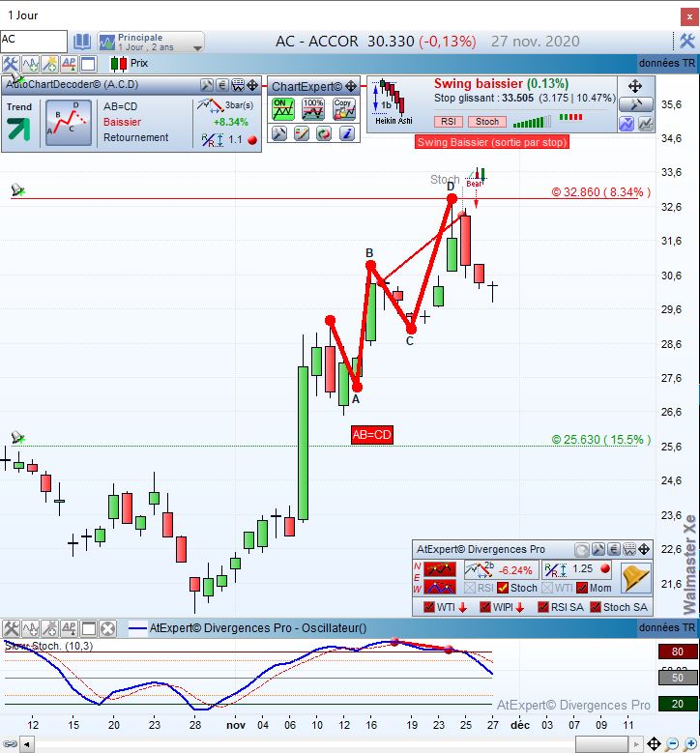Screen dimensions: 700x753
Task: Click the blue chart mode icon in Swing panel
Action: click(627, 124)
